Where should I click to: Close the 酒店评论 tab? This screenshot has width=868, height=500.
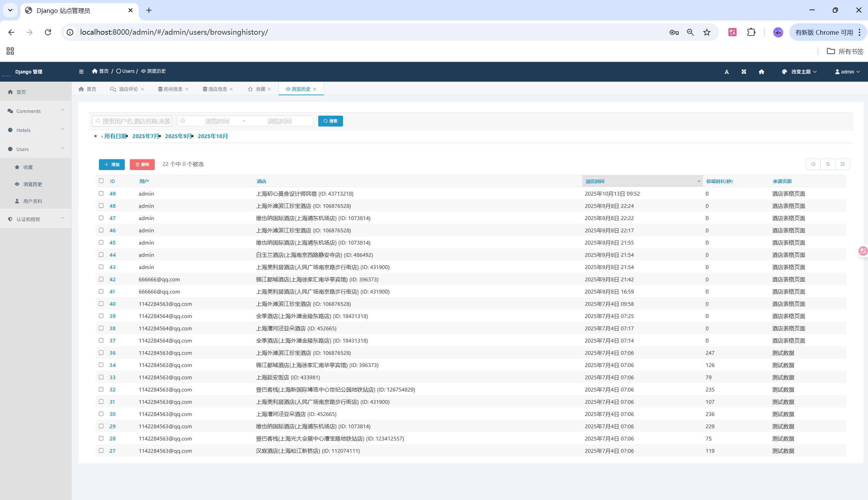click(x=142, y=89)
